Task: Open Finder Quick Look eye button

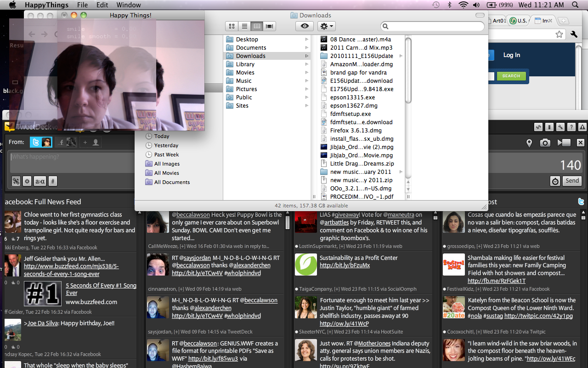Action: tap(305, 26)
